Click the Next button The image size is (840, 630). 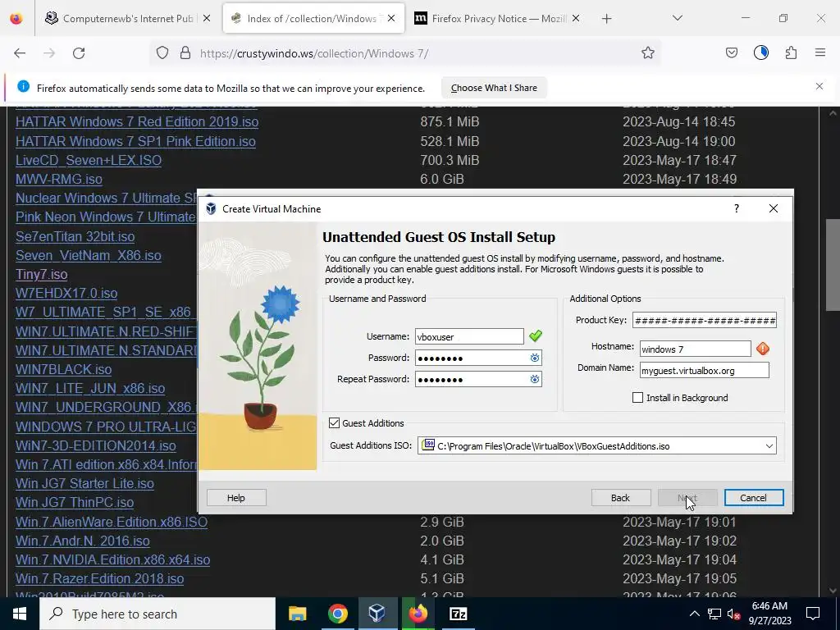(x=687, y=498)
